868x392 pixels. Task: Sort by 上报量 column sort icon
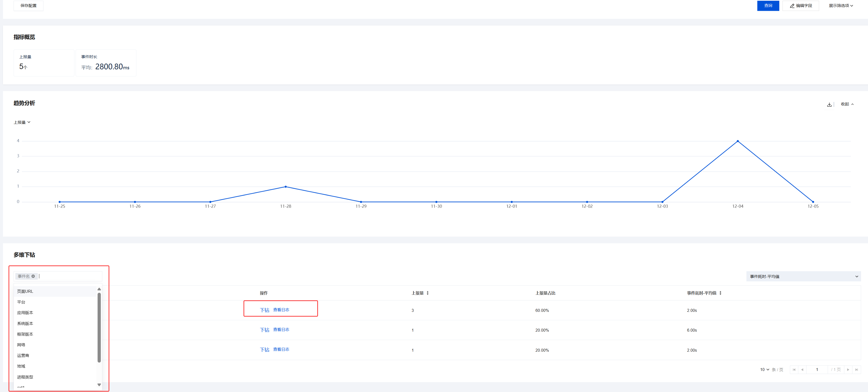click(428, 293)
